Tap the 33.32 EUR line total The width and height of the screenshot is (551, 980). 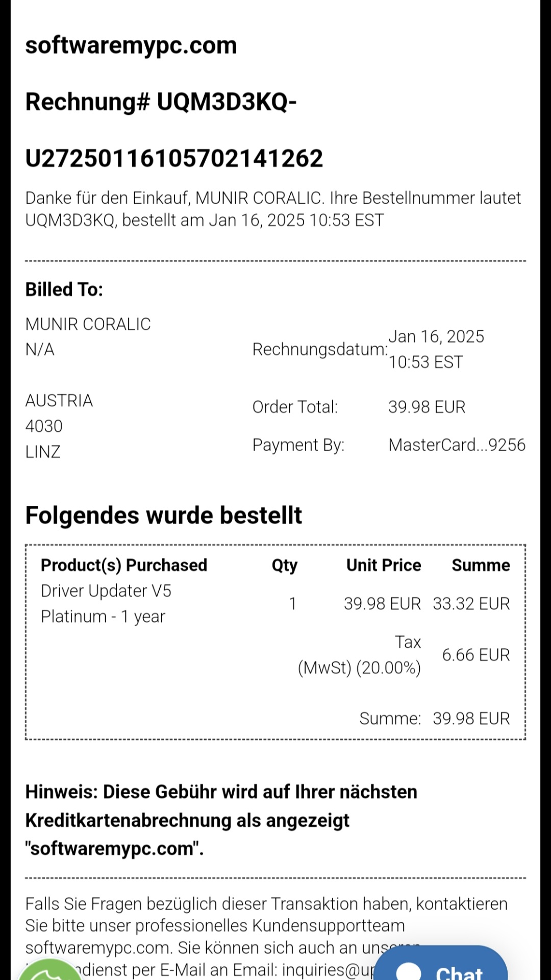coord(471,604)
